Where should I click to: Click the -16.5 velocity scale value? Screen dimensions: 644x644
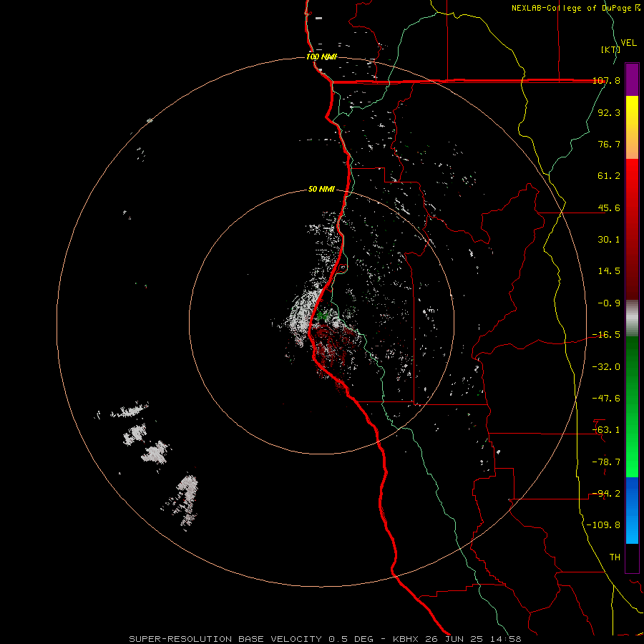click(606, 335)
